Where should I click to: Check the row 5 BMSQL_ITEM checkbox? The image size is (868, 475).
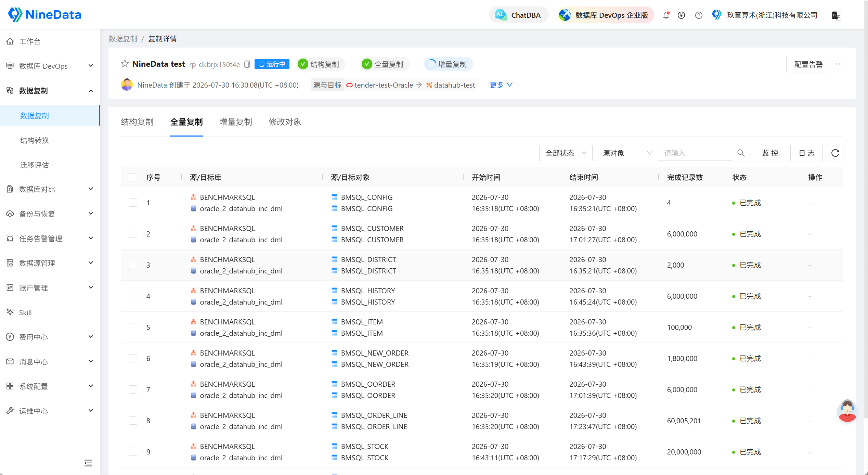tap(133, 327)
